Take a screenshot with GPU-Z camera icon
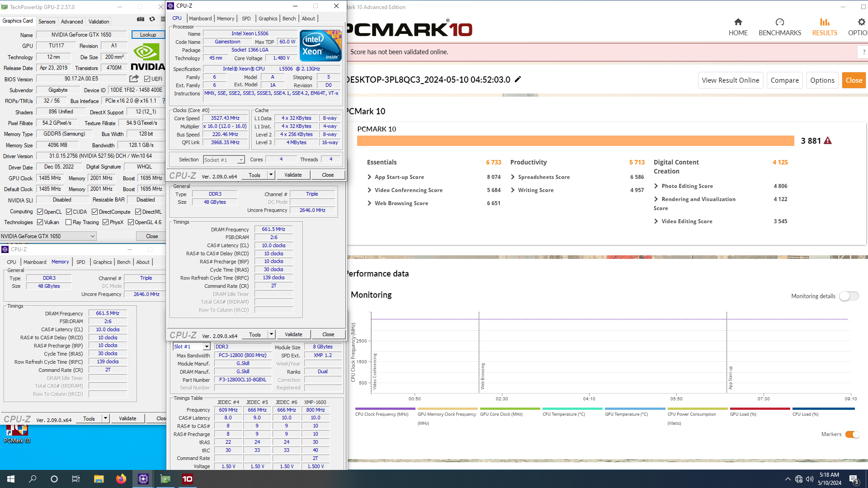The width and height of the screenshot is (868, 488). point(141,19)
